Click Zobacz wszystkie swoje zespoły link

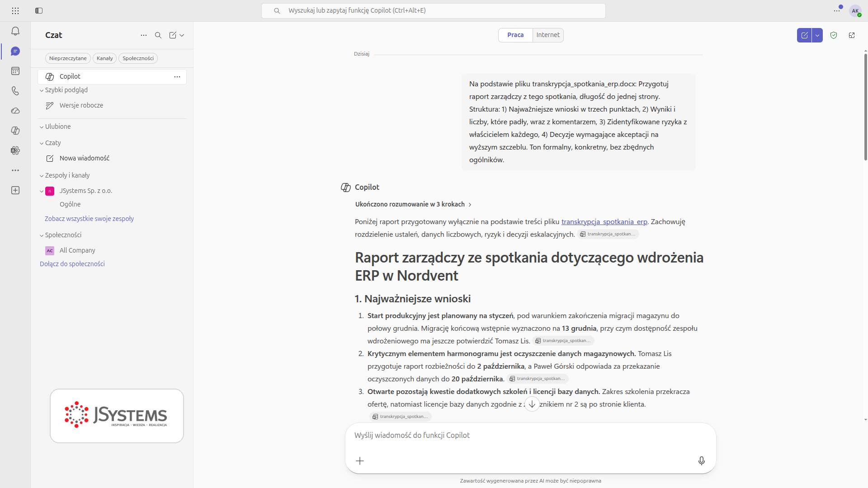89,219
